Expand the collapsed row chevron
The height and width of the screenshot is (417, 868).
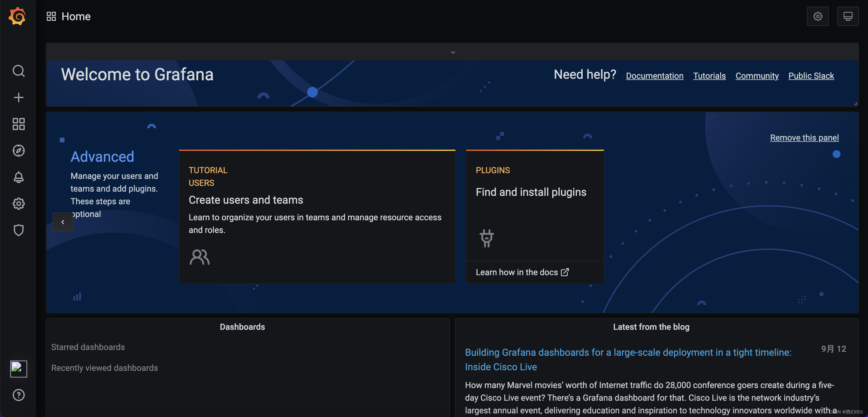point(452,52)
